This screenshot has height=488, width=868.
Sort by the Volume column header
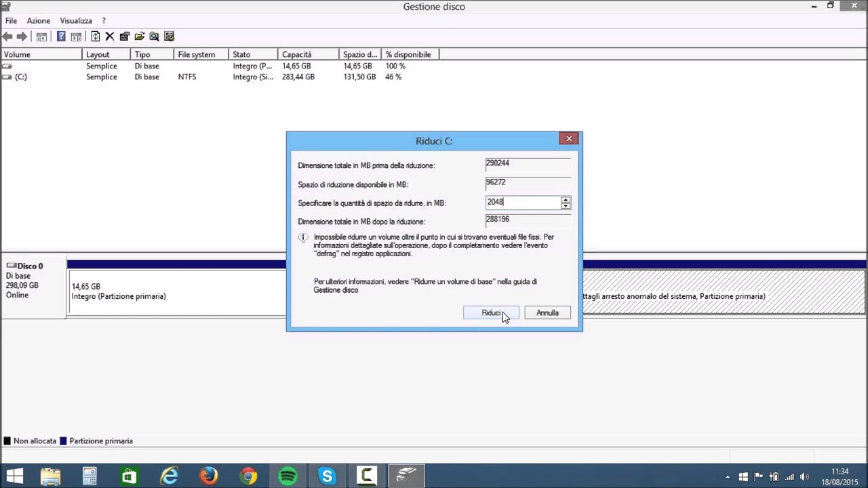pos(41,54)
